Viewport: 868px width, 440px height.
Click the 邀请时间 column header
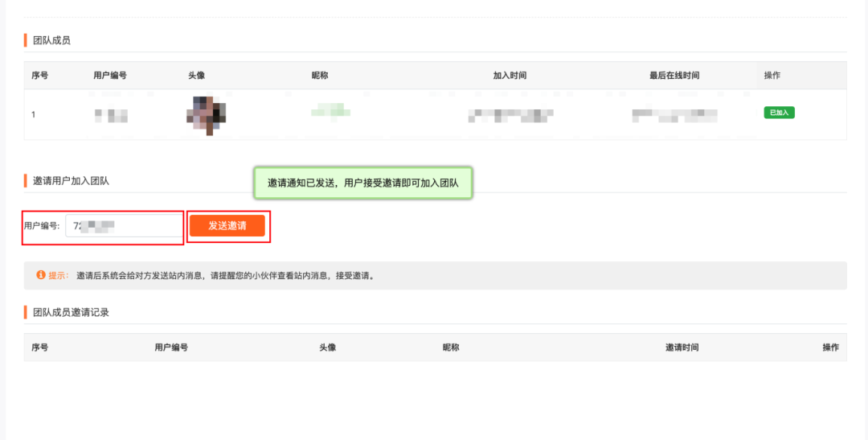tap(682, 347)
